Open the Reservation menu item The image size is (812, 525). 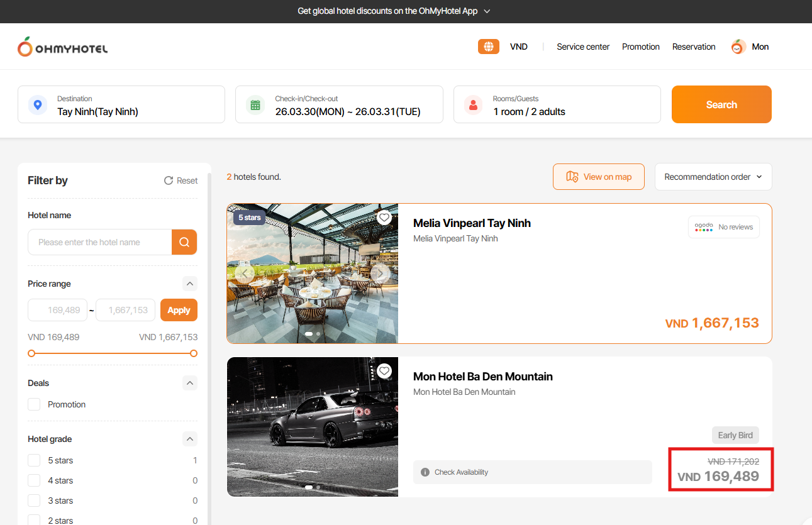(693, 47)
